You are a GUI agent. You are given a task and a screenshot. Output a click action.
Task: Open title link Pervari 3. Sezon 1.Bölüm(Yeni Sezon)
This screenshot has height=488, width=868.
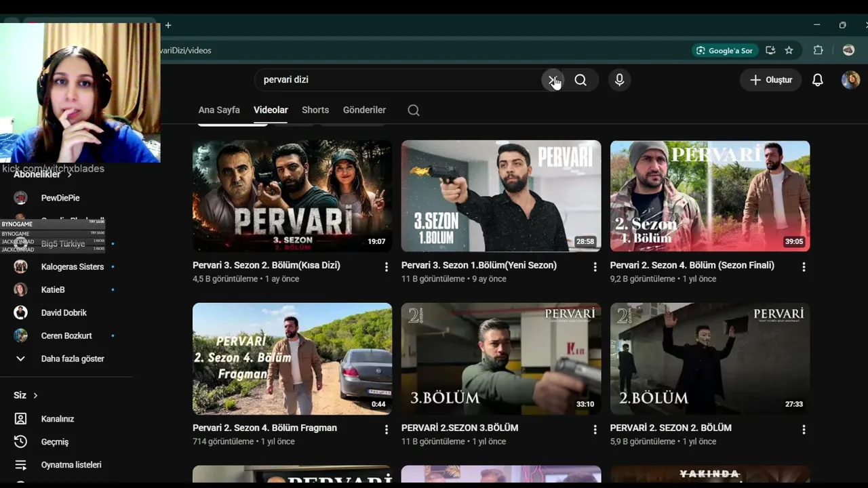[479, 265]
